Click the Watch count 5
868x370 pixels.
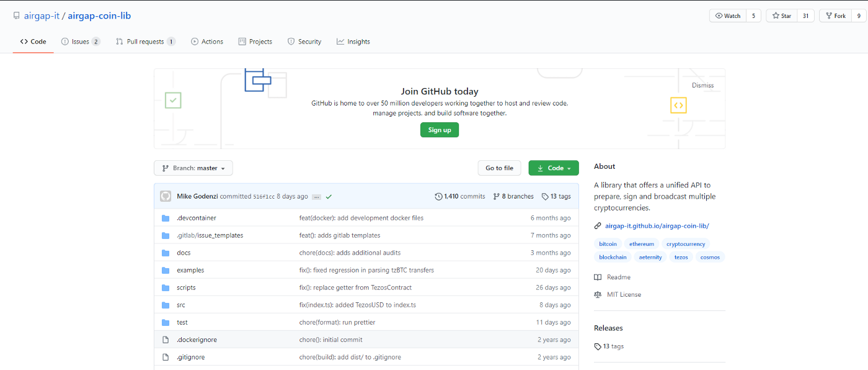point(753,16)
